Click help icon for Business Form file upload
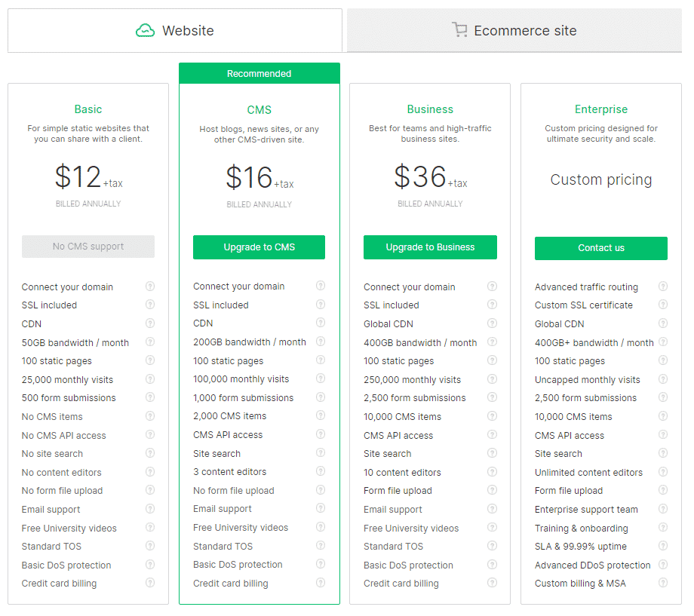The height and width of the screenshot is (616, 694). pyautogui.click(x=492, y=490)
